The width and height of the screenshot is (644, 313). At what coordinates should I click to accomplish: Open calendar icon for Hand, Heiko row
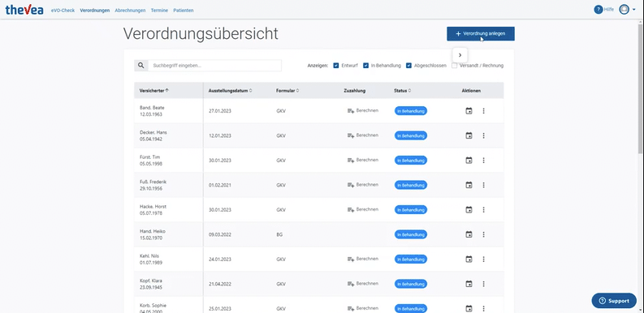coord(469,234)
